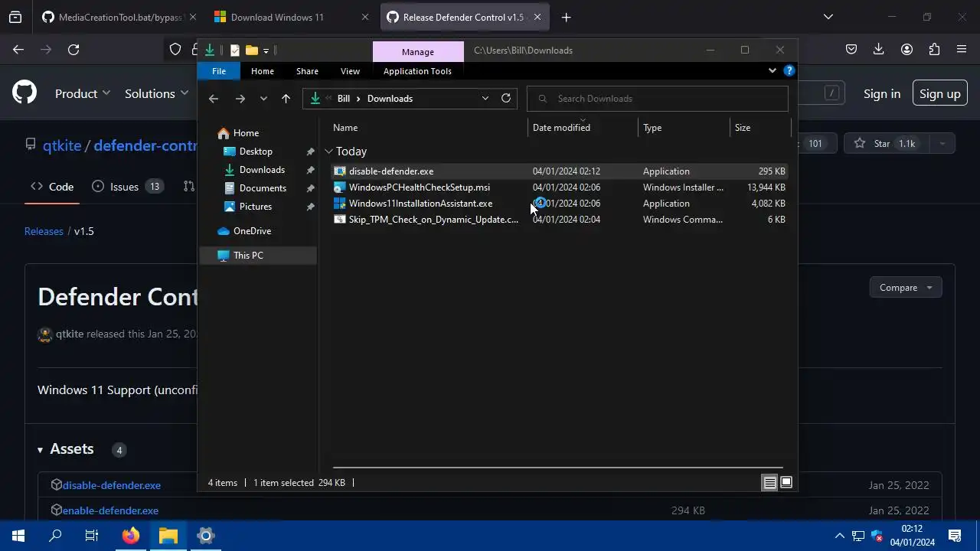Select the Skip_TPM_Check_on_Dynamic_Update file
980x551 pixels.
pyautogui.click(x=560, y=220)
